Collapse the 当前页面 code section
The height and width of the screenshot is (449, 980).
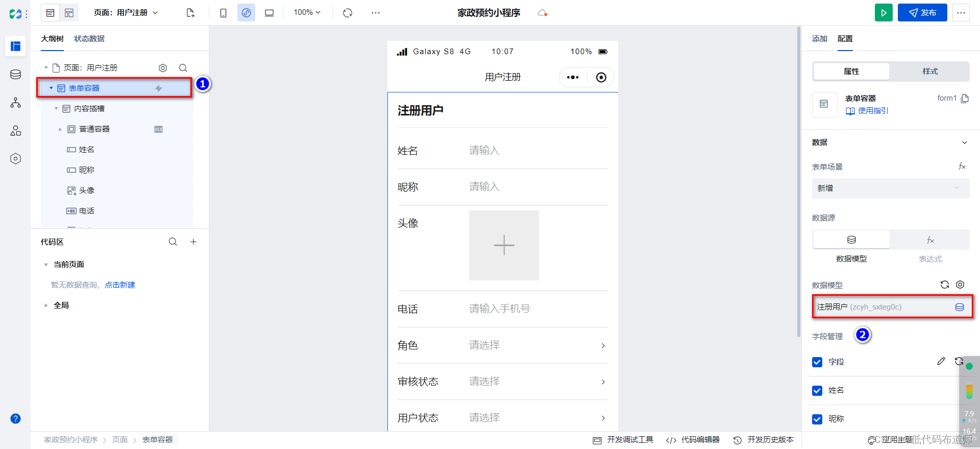(46, 265)
